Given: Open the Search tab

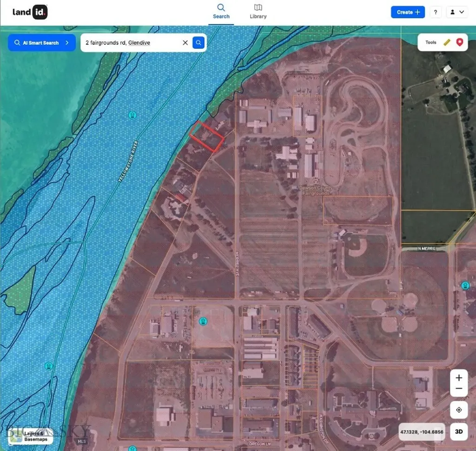Looking at the screenshot, I should 221,12.
